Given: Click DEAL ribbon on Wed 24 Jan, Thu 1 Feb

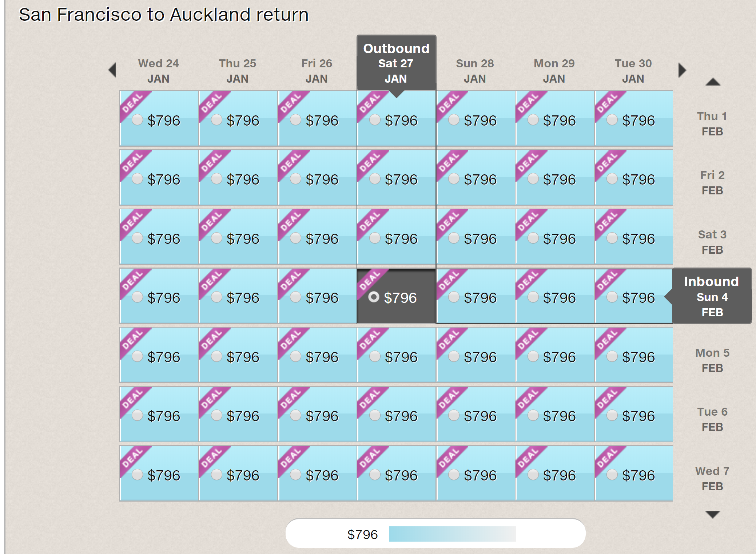Looking at the screenshot, I should 132,103.
